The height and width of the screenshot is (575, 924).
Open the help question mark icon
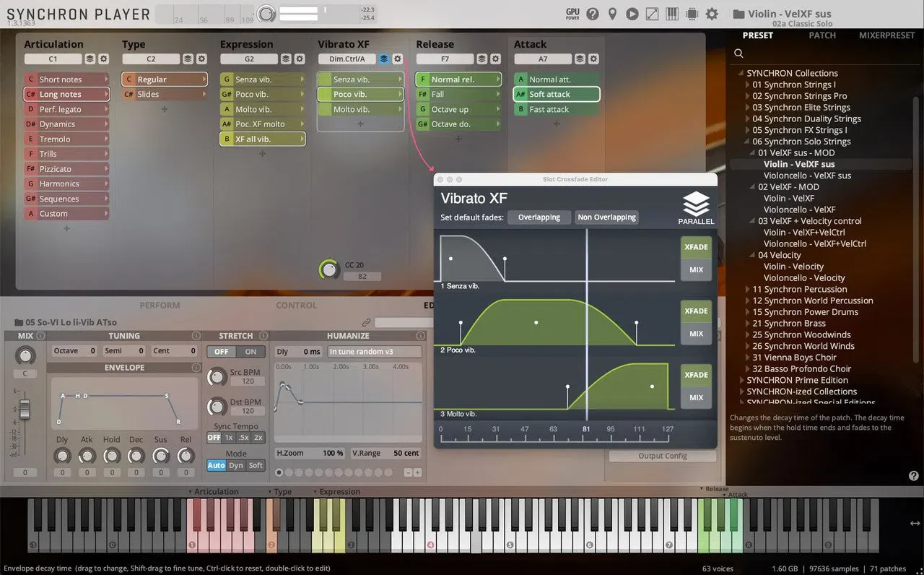(x=593, y=14)
